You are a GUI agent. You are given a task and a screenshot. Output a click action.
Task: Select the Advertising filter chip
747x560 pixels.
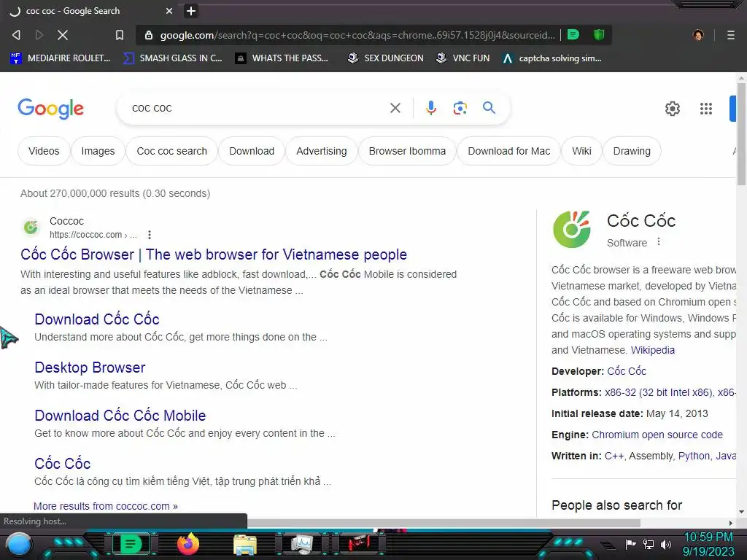(322, 151)
